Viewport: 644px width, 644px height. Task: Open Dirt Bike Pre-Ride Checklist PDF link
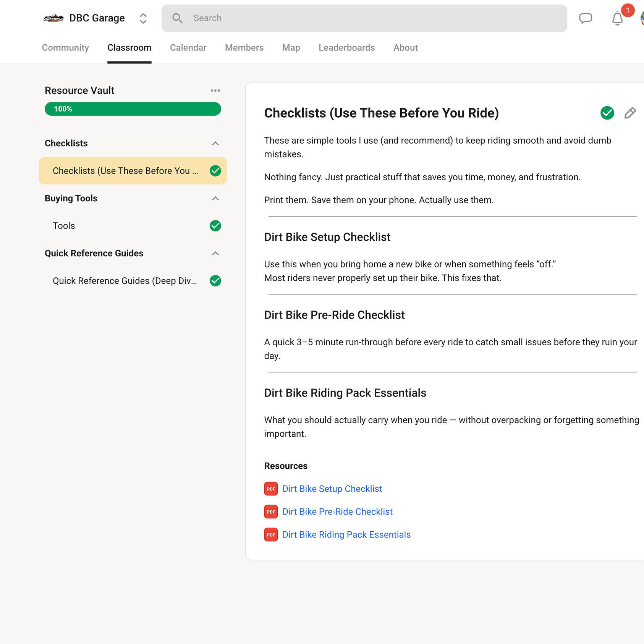[337, 512]
